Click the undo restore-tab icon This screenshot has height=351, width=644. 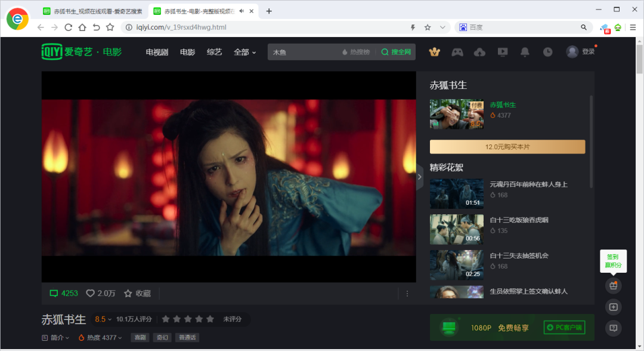[96, 27]
